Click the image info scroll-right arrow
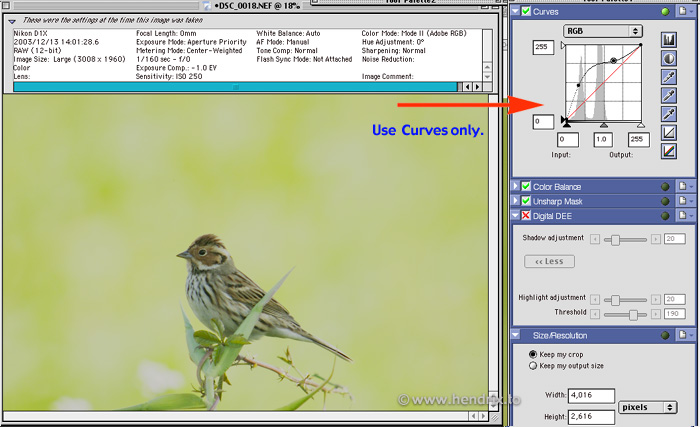 [x=477, y=87]
